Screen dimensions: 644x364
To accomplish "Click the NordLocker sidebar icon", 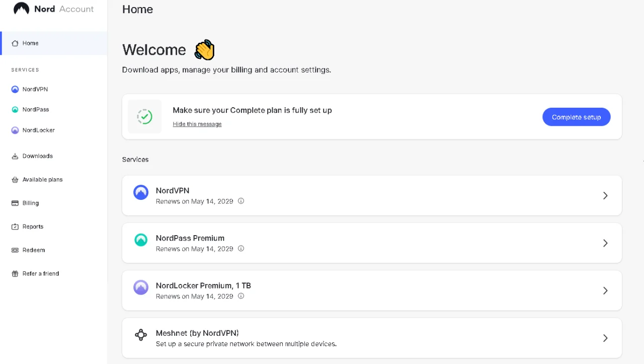I will coord(15,130).
